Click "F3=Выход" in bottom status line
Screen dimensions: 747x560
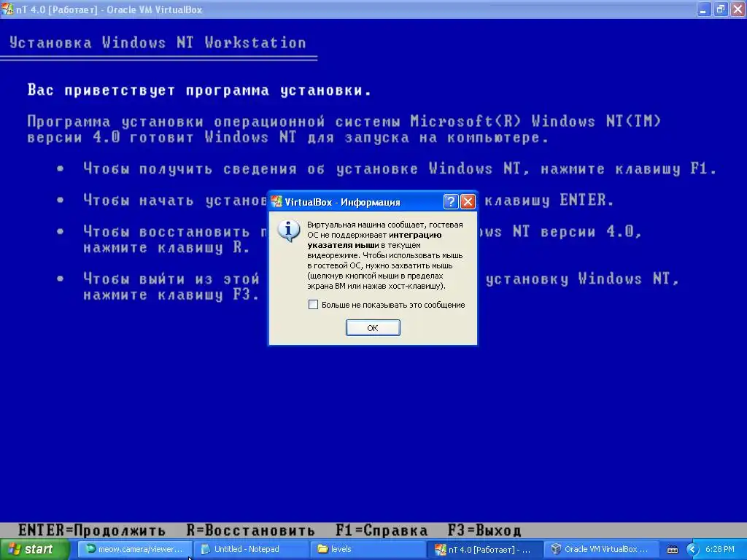pos(484,530)
